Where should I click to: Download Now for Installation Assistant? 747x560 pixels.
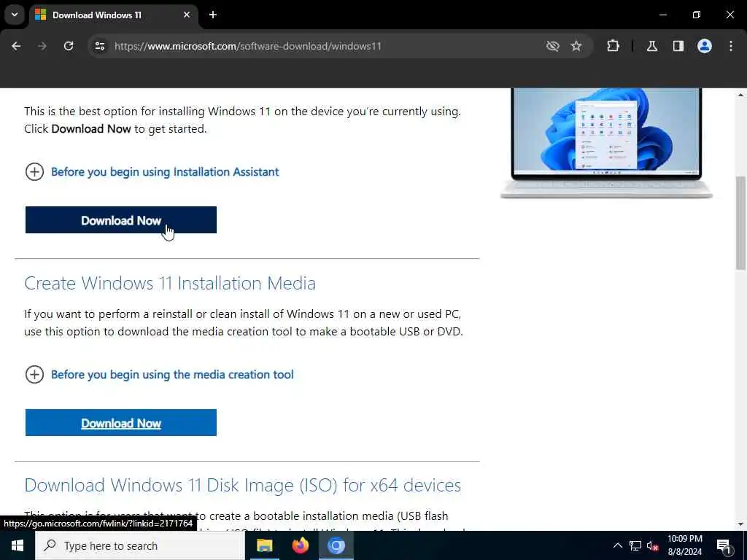[x=121, y=220]
